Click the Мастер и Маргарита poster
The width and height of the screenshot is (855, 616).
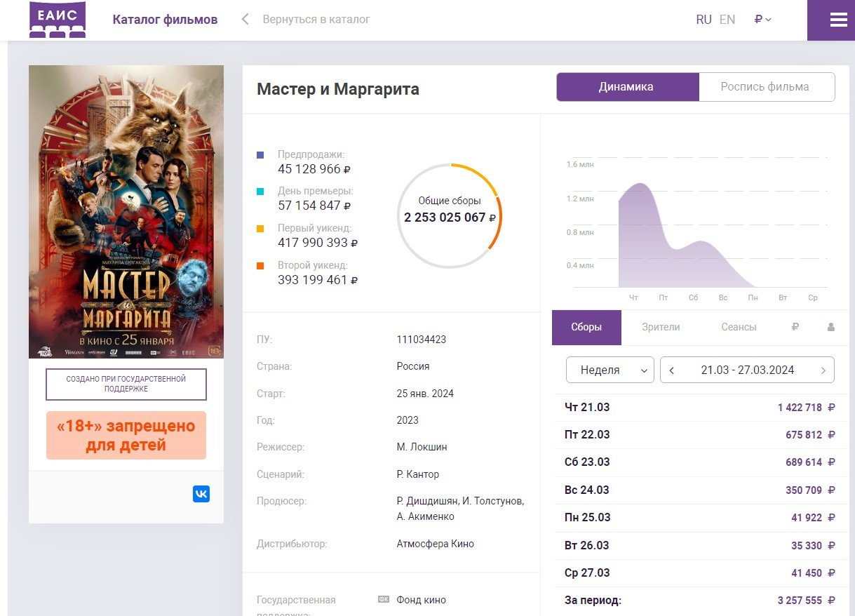pos(126,211)
